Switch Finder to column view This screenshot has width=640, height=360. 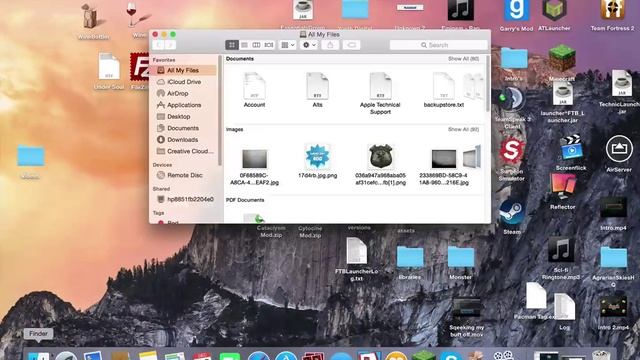256,45
